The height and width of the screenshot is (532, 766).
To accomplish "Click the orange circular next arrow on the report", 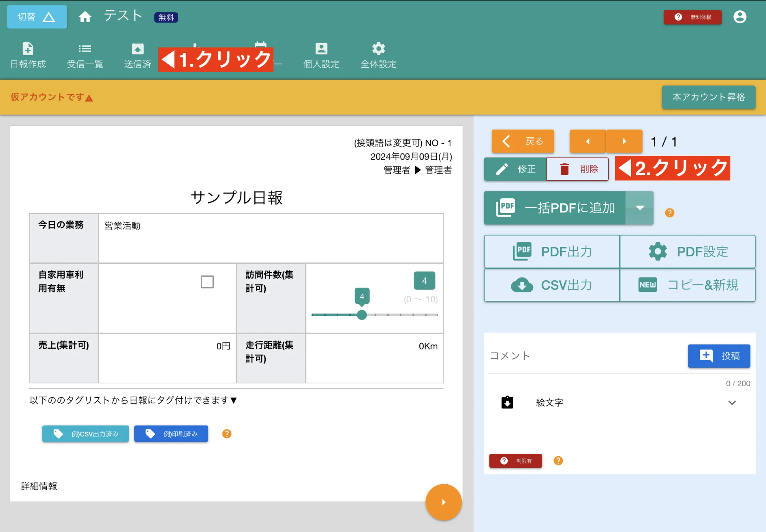I will click(443, 503).
